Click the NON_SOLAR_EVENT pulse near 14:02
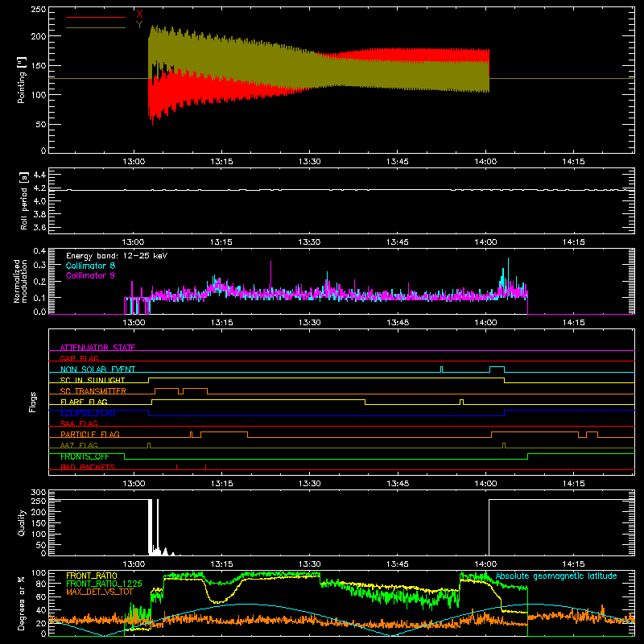 [497, 369]
